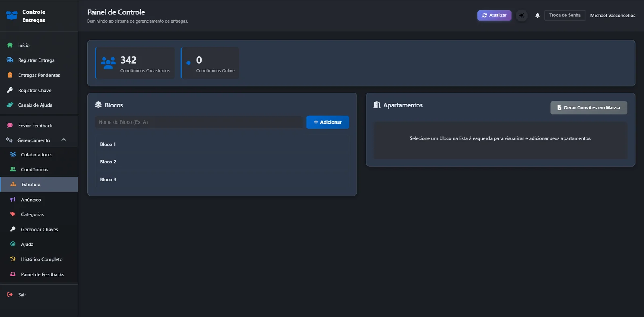Click the Gerenciar Chaves key icon
Viewport: 644px width, 317px height.
(13, 229)
